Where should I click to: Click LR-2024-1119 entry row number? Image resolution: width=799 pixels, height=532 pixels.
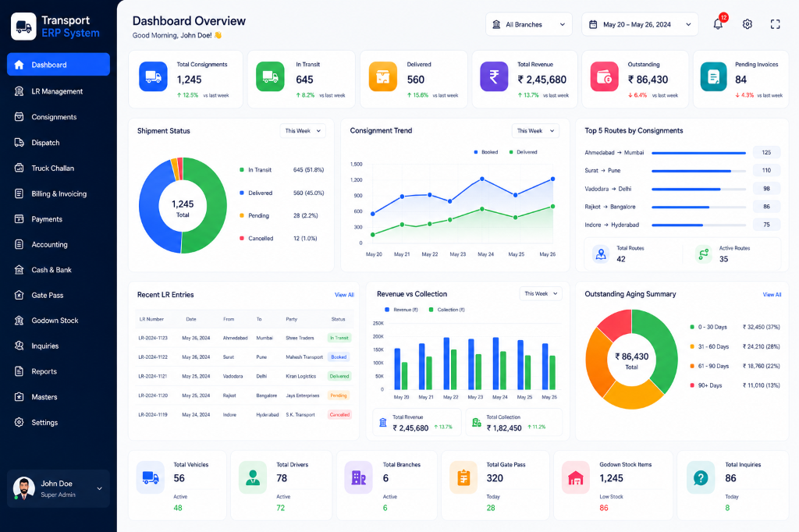[x=153, y=414]
